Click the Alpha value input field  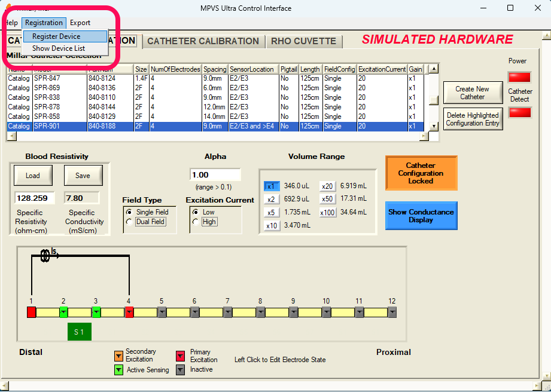[215, 174]
